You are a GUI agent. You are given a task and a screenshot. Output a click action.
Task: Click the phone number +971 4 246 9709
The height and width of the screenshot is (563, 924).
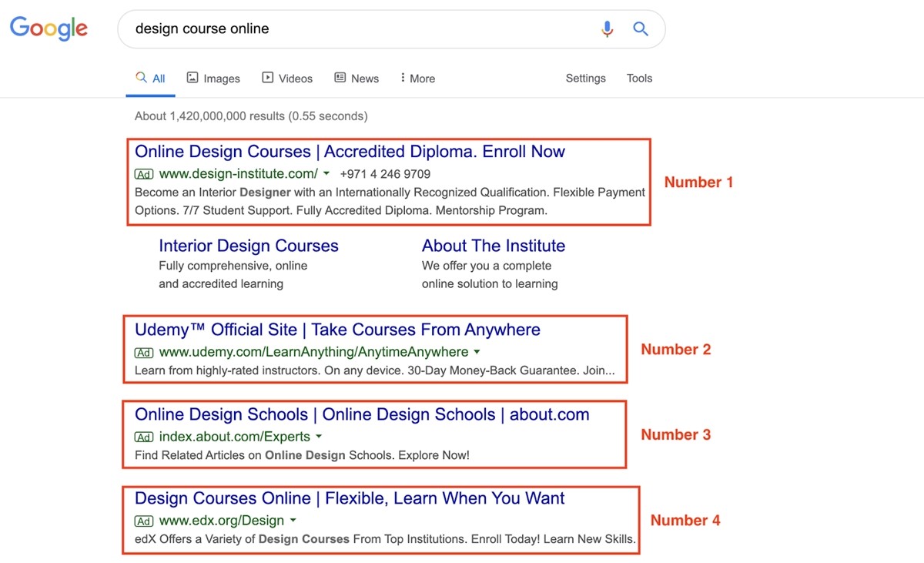pyautogui.click(x=385, y=174)
